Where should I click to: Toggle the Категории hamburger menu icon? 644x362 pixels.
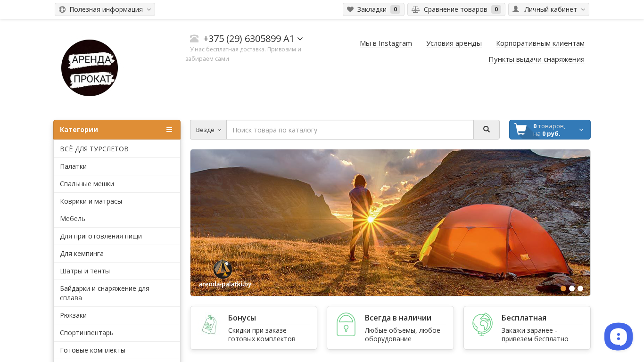[x=169, y=130]
